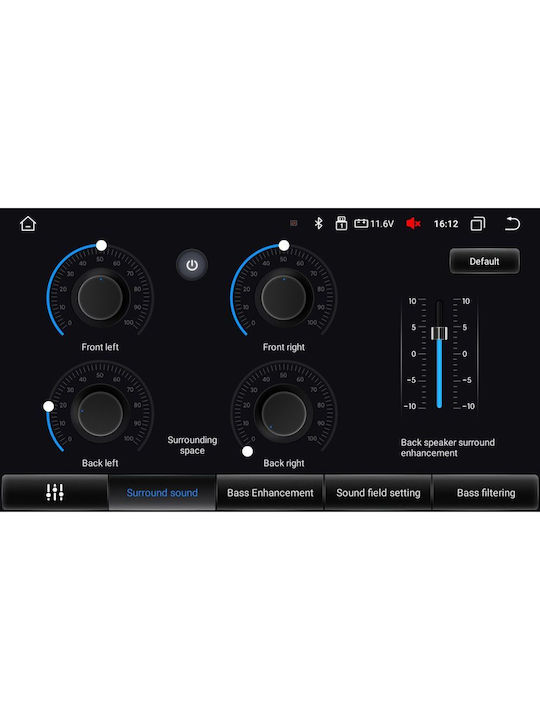Click the Front right dial knob
This screenshot has width=540, height=720.
(283, 297)
